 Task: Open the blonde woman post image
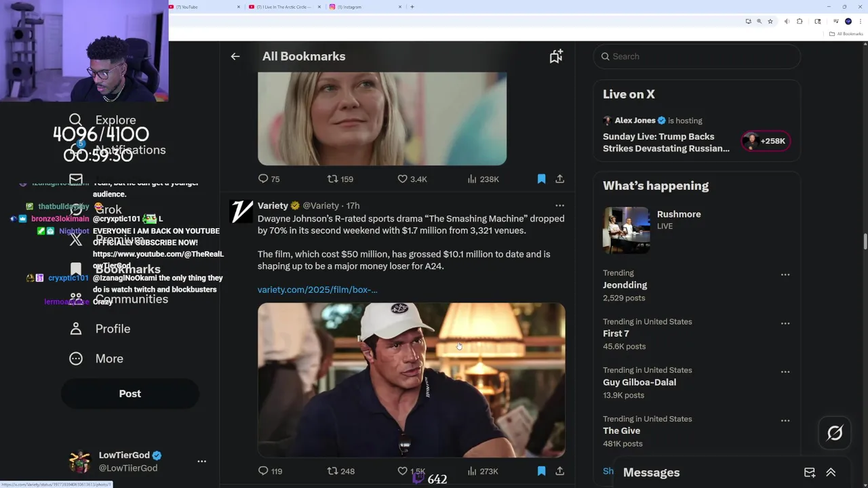coord(382,119)
